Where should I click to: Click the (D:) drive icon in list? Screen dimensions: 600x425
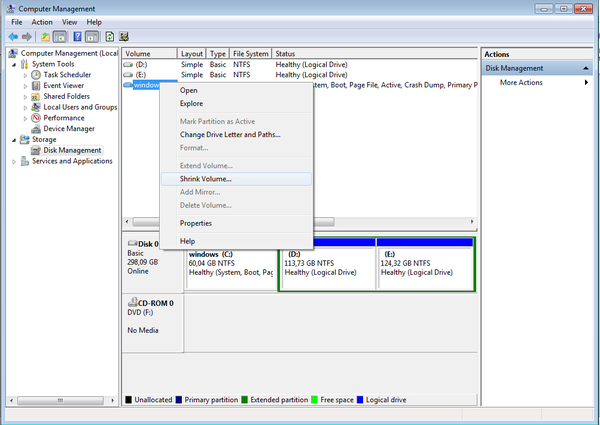pos(128,65)
